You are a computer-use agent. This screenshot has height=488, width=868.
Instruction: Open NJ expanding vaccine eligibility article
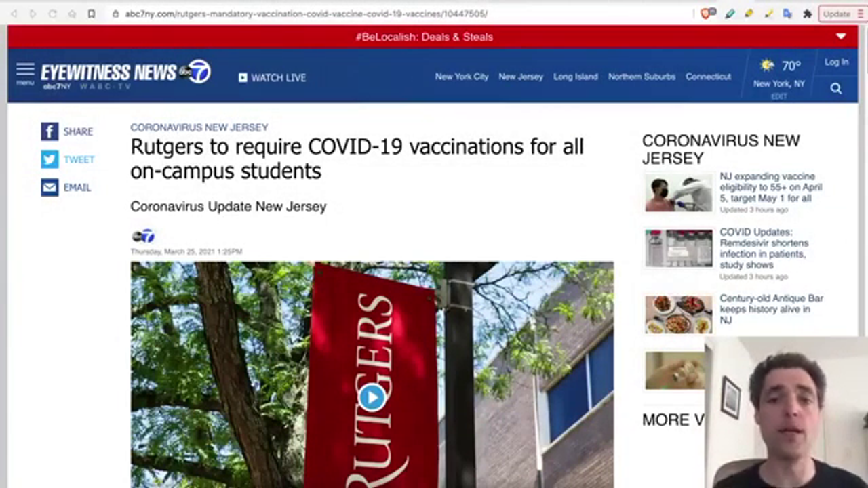pos(771,187)
